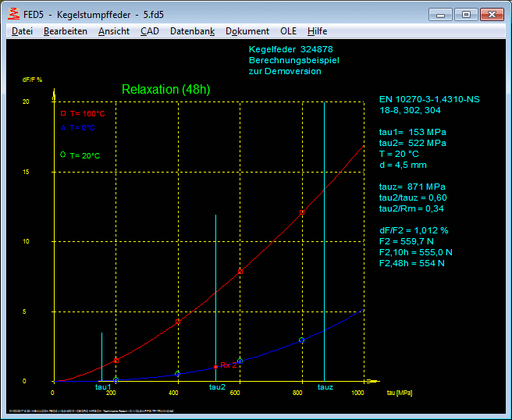Open the OLE menu
The height and width of the screenshot is (420, 512).
point(288,31)
